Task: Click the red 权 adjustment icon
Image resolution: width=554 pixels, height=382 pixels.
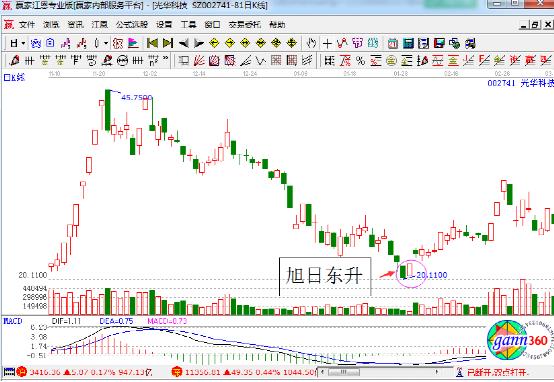Action: point(118,43)
